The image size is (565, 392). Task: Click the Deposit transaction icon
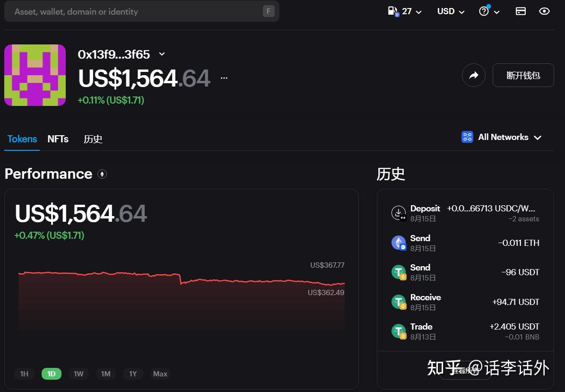pos(399,213)
